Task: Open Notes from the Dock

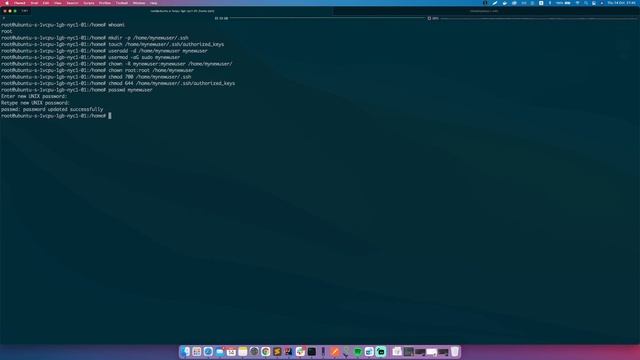Action: 242,351
